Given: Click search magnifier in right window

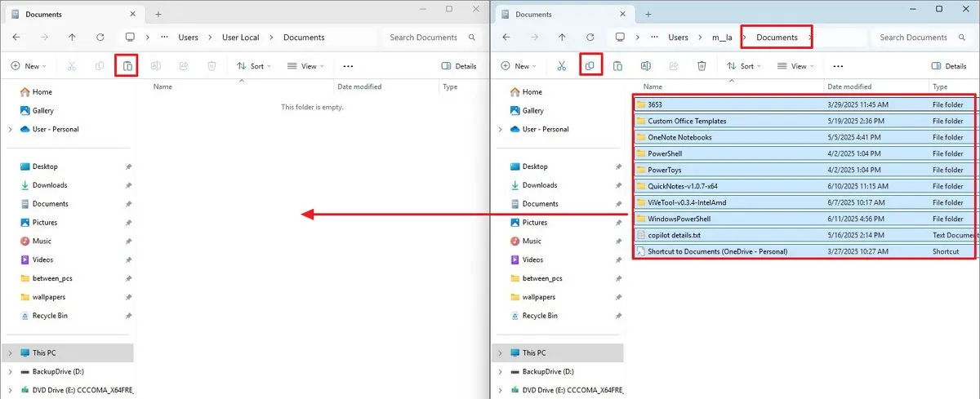Looking at the screenshot, I should coord(962,38).
